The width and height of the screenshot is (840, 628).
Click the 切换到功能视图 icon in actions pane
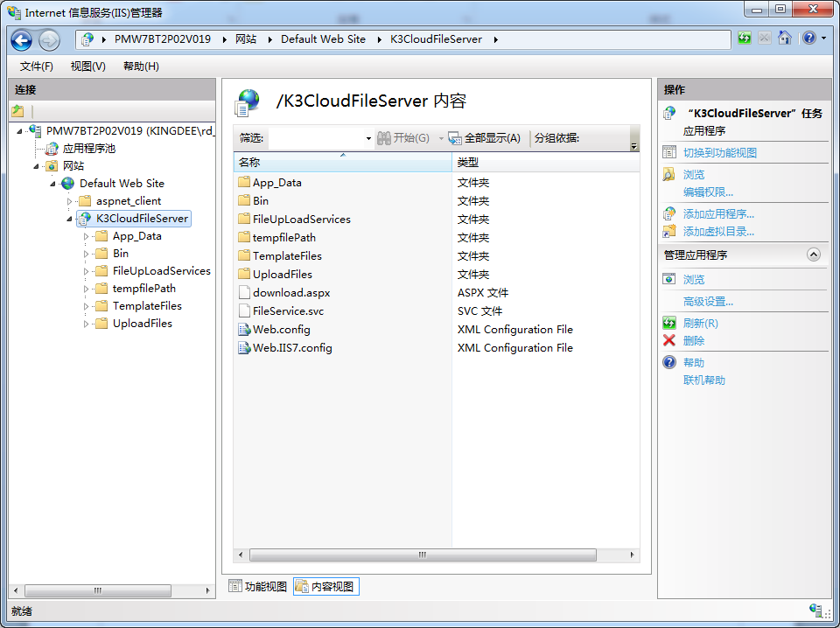click(x=669, y=152)
